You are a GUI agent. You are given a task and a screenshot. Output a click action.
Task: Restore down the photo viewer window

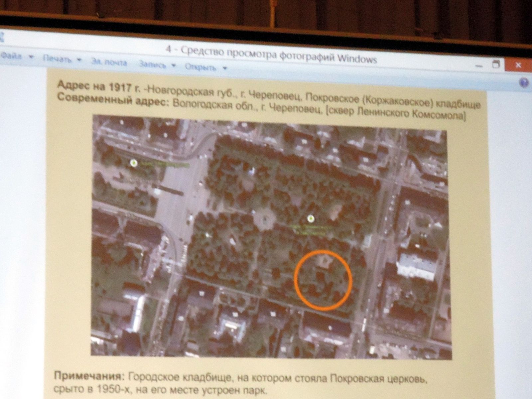click(x=496, y=65)
